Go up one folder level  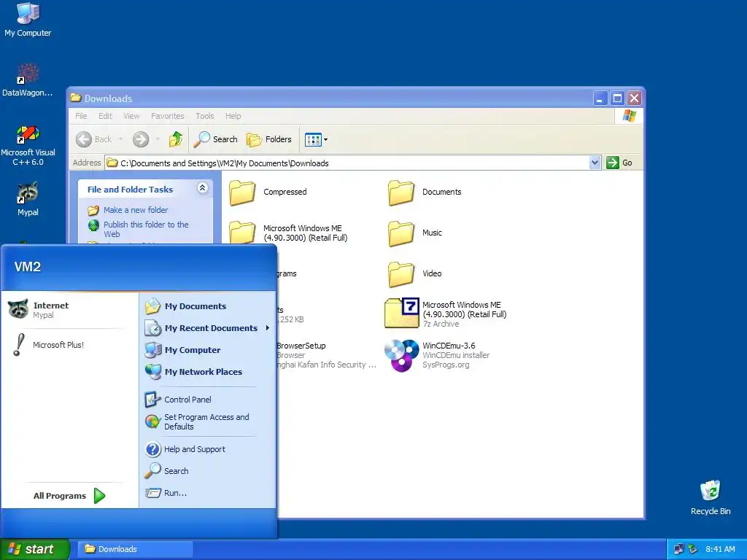pos(176,139)
